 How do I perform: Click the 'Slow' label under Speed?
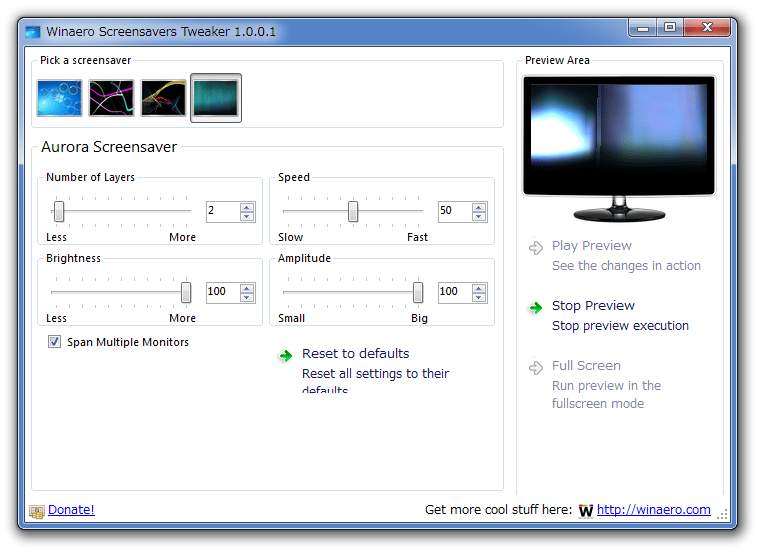pyautogui.click(x=290, y=237)
